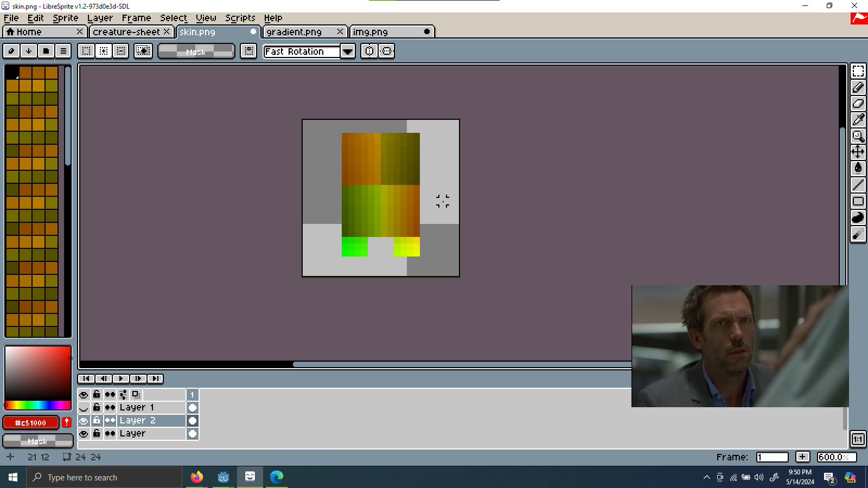
Task: Choose the Move tool
Action: pyautogui.click(x=858, y=152)
